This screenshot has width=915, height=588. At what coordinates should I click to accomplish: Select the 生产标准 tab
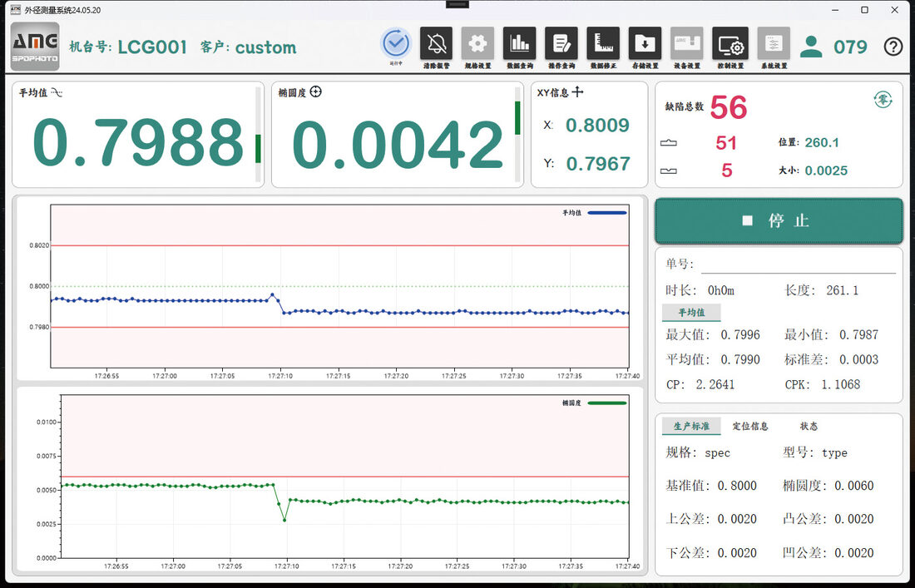click(691, 427)
